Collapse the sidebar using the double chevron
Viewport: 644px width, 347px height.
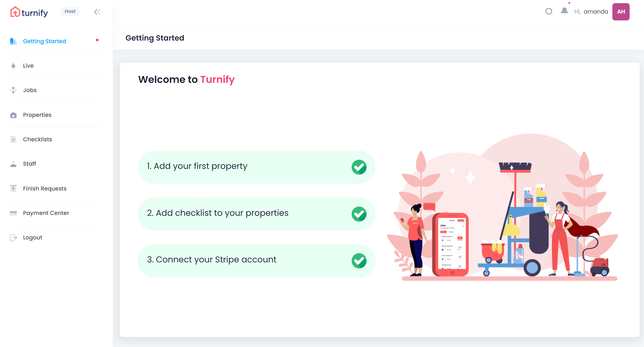point(97,12)
